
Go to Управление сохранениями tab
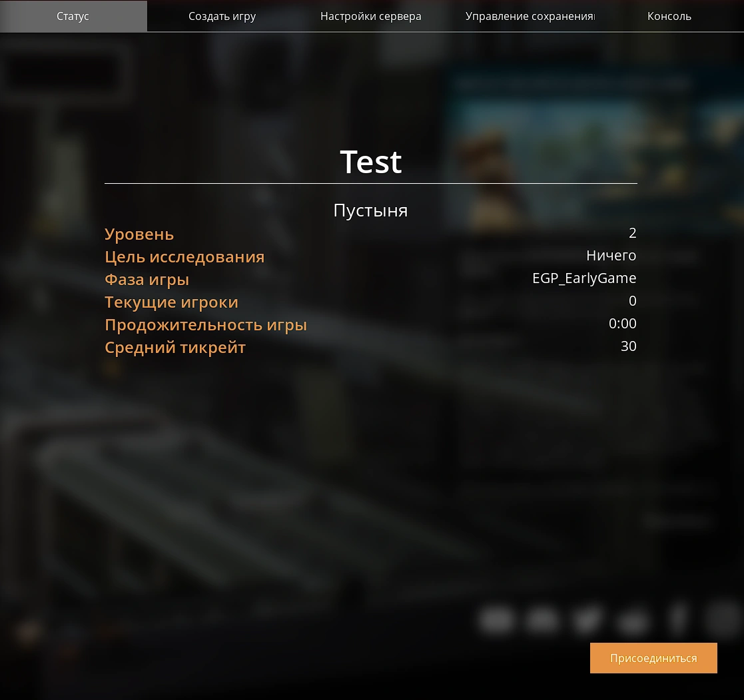pos(530,16)
